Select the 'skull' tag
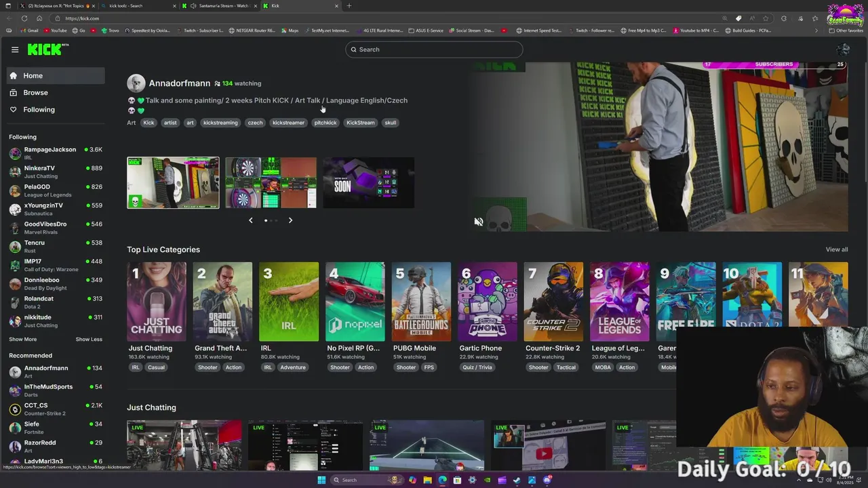This screenshot has width=868, height=488. click(x=391, y=123)
